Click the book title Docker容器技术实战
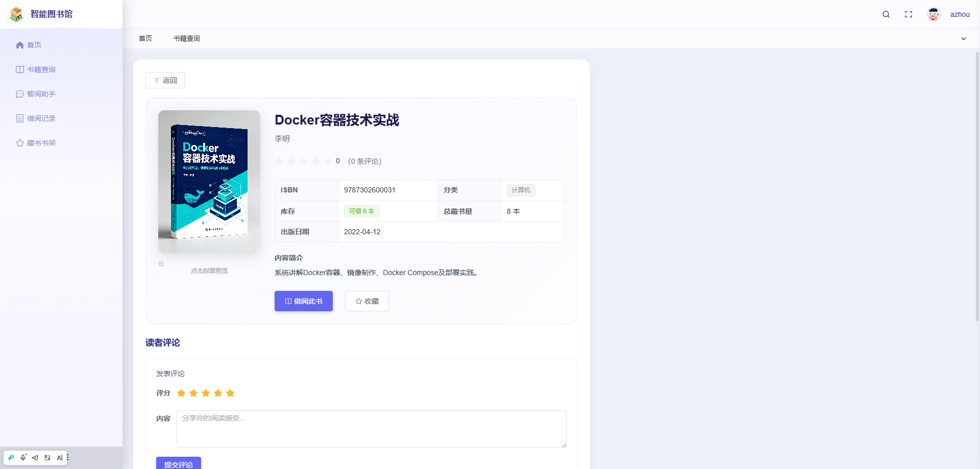Viewport: 980px width, 469px height. click(x=337, y=120)
